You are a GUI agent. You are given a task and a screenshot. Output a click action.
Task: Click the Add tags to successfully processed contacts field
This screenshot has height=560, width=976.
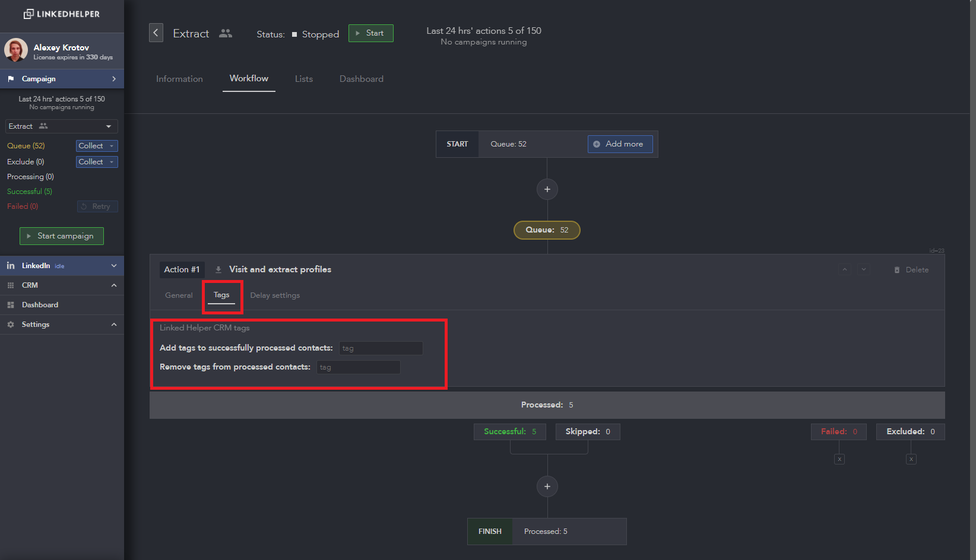pyautogui.click(x=381, y=348)
